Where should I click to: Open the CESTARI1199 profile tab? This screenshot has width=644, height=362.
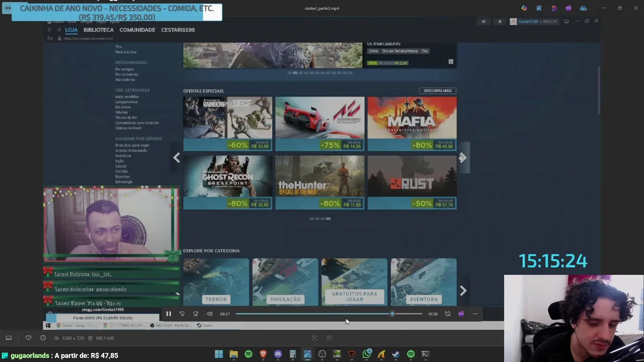(x=178, y=30)
